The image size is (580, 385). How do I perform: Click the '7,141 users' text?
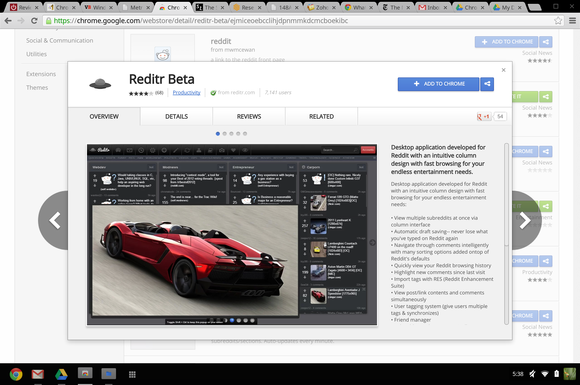click(x=278, y=92)
